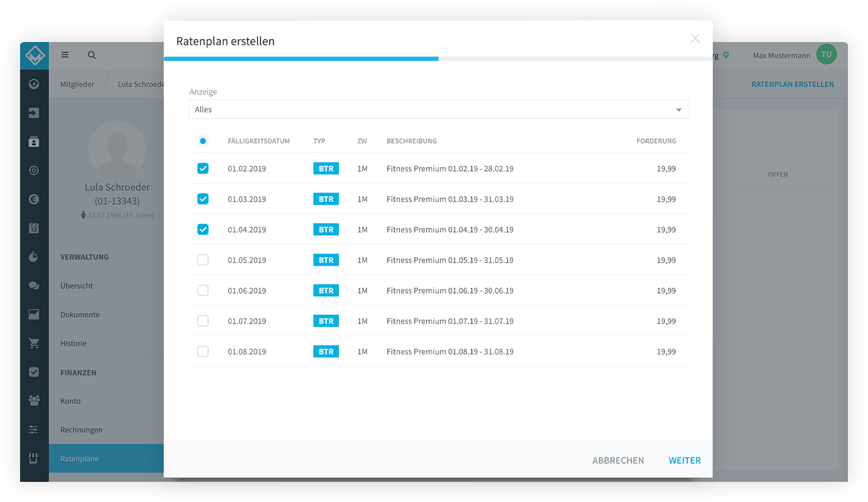Open Dokumente in the Verwaltung menu
This screenshot has height=502, width=868.
tap(80, 314)
